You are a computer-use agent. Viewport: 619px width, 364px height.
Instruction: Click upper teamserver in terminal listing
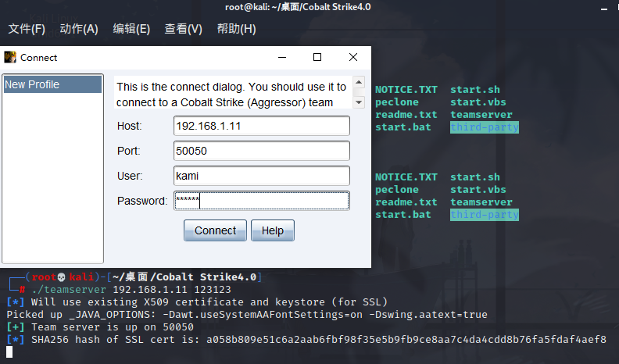pos(481,115)
